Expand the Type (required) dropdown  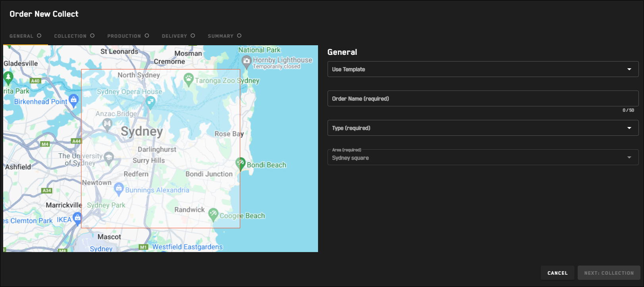point(482,128)
